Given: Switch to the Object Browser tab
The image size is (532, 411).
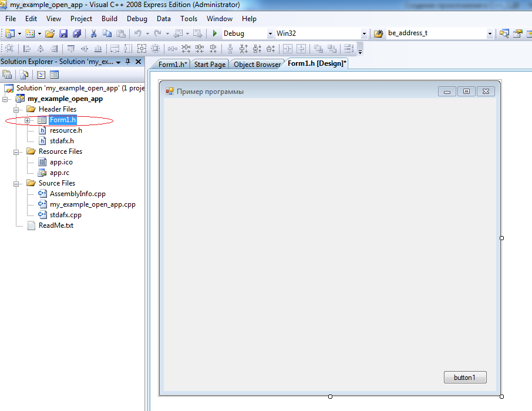Looking at the screenshot, I should (257, 65).
